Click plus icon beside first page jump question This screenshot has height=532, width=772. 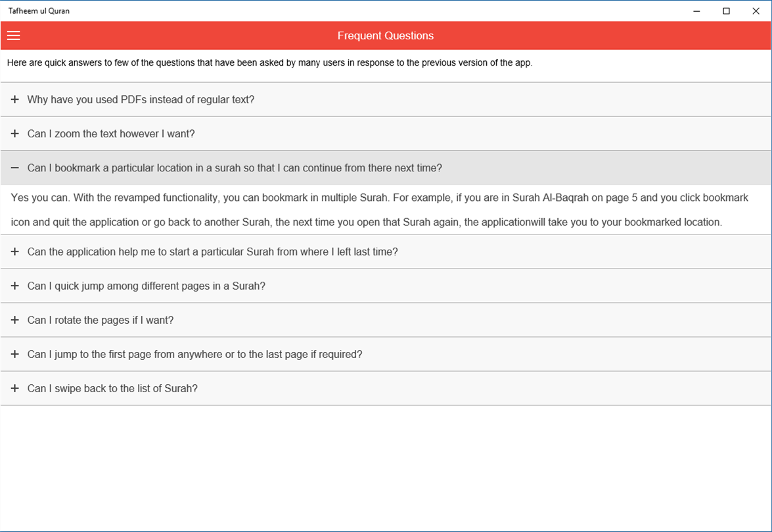tap(15, 355)
